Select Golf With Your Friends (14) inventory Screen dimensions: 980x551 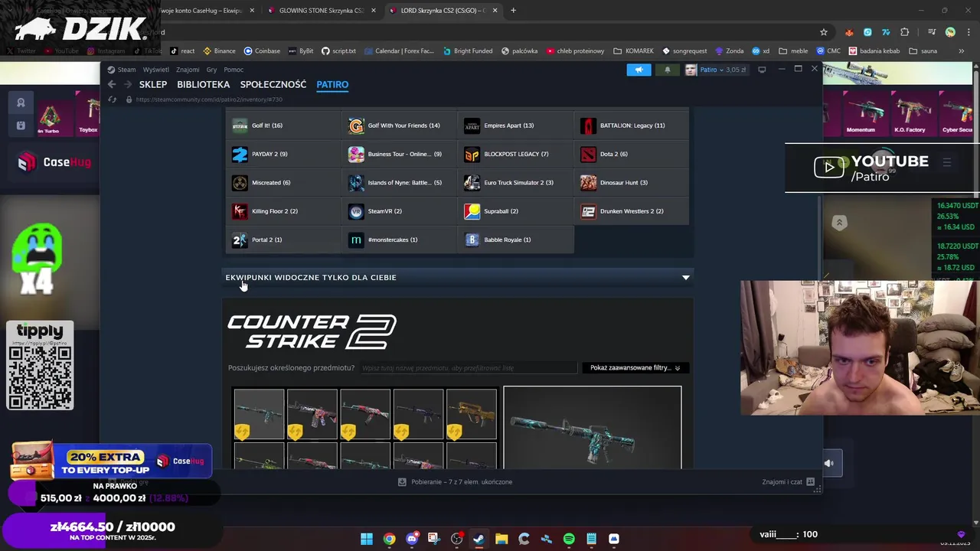tap(400, 126)
